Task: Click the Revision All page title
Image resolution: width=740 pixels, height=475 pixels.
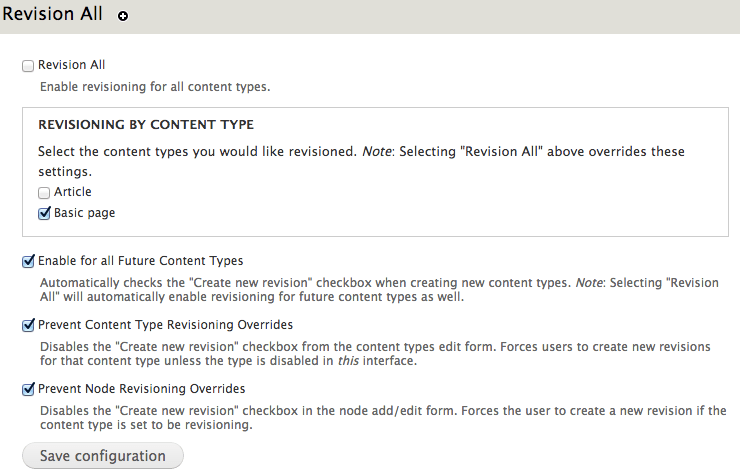Action: coord(52,14)
